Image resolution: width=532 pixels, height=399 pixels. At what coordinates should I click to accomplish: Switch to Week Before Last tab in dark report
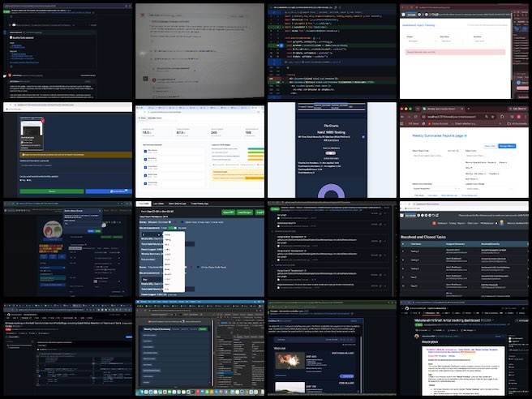click(x=177, y=204)
